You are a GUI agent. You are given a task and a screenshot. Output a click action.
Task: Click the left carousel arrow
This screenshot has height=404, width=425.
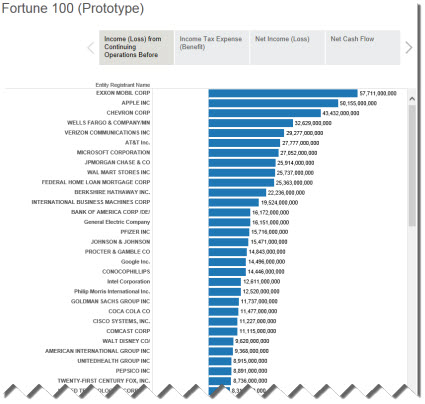tap(91, 48)
